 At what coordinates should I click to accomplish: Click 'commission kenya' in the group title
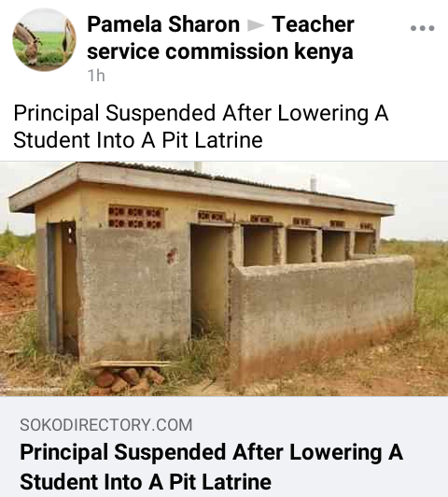tap(259, 51)
